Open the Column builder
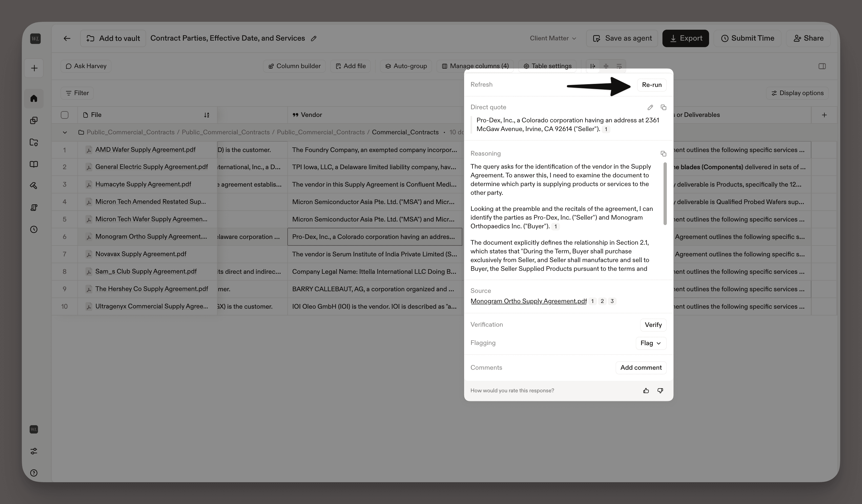This screenshot has width=862, height=504. pyautogui.click(x=294, y=66)
